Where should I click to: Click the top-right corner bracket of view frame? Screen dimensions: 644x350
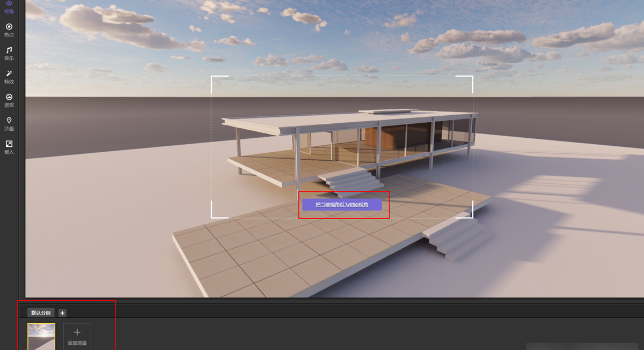tap(467, 81)
